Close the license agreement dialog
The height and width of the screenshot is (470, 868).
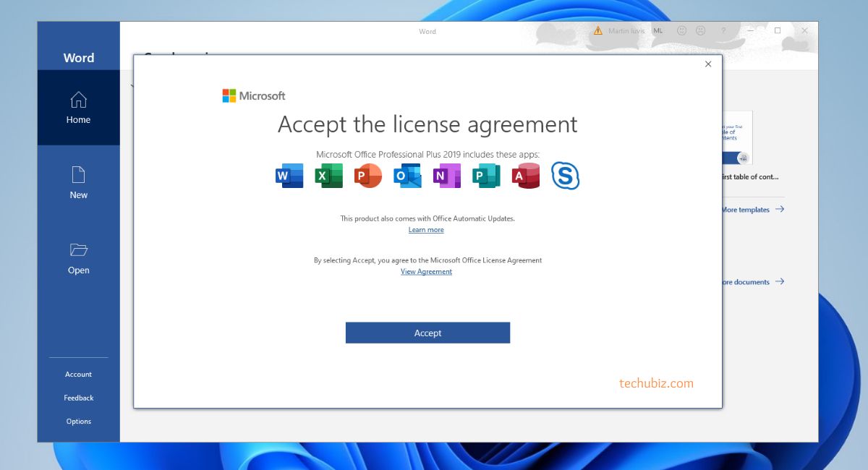708,64
